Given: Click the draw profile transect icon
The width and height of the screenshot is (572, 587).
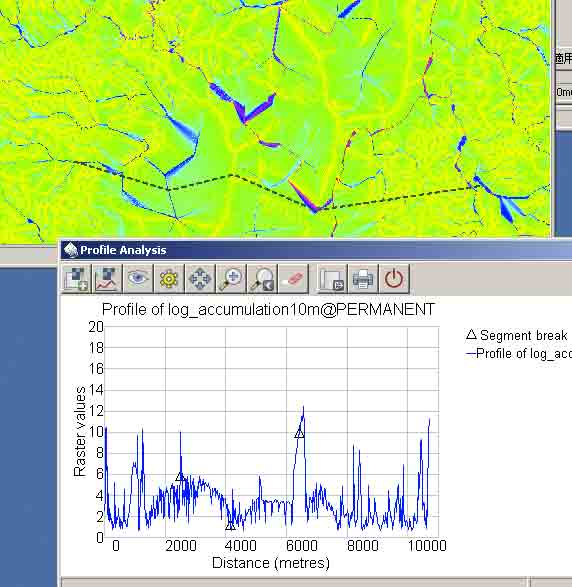Looking at the screenshot, I should tap(107, 279).
